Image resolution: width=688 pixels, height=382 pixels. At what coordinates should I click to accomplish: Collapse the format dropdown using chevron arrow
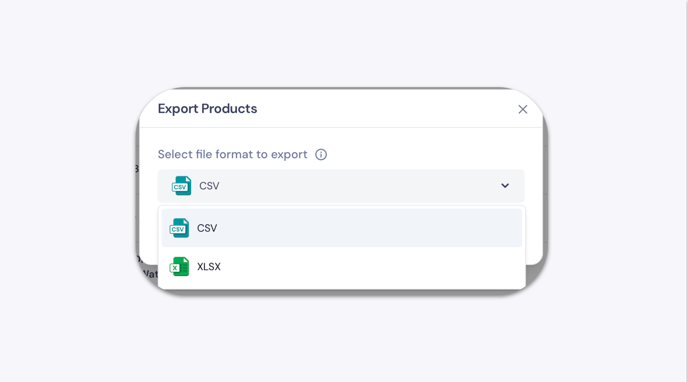[x=505, y=186]
